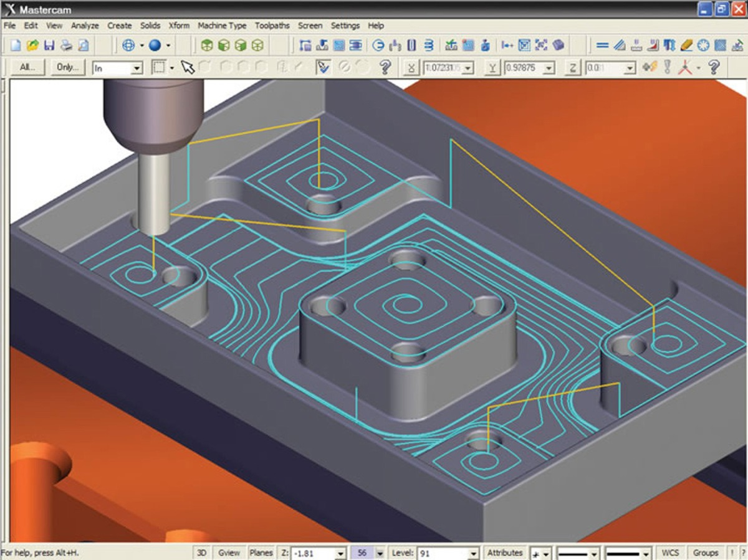This screenshot has height=560, width=748.
Task: Click the blue shaded sphere icon
Action: click(155, 45)
